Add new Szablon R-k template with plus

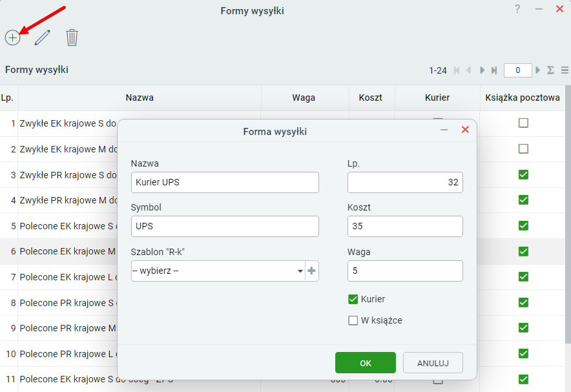point(311,271)
